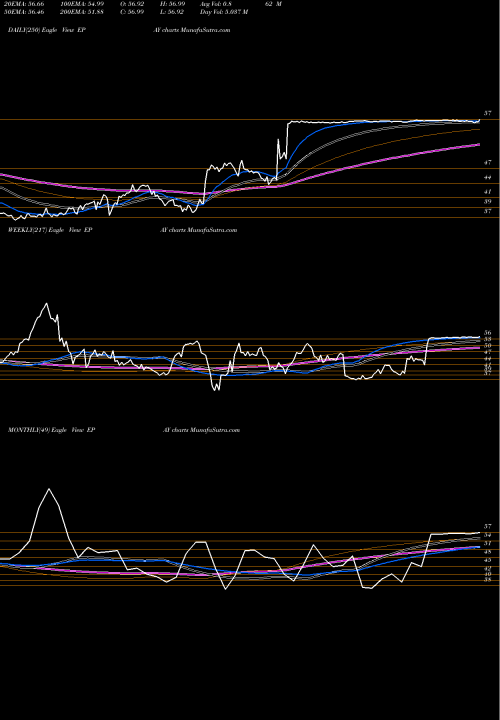The width and height of the screenshot is (500, 720).
Task: Click the topmost price label on the monthly chart
Action: pos(488,526)
